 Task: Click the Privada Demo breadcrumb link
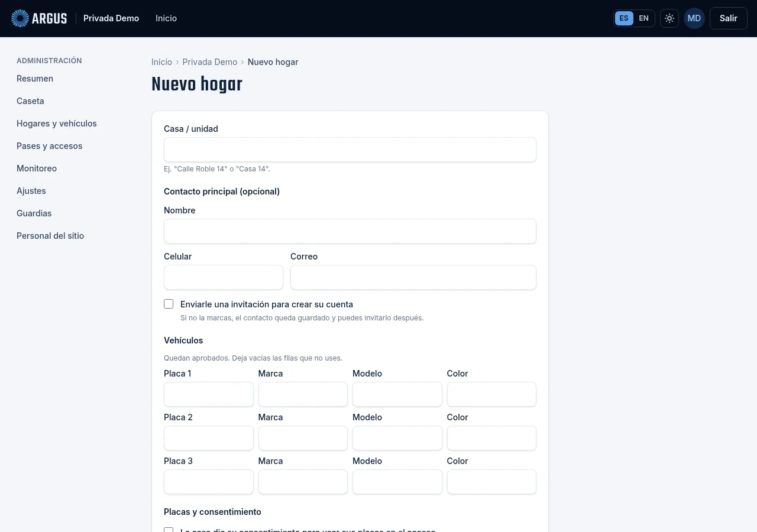210,62
